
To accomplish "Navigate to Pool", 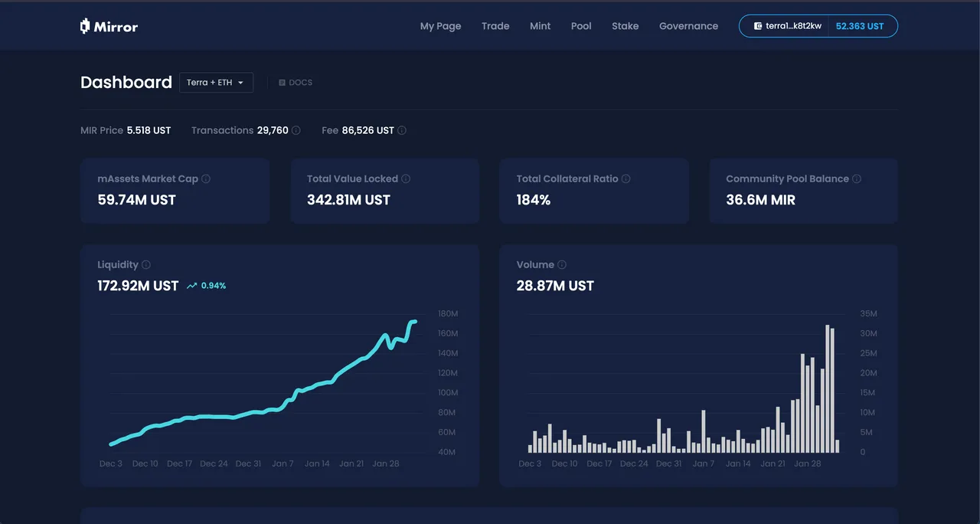I will 581,26.
